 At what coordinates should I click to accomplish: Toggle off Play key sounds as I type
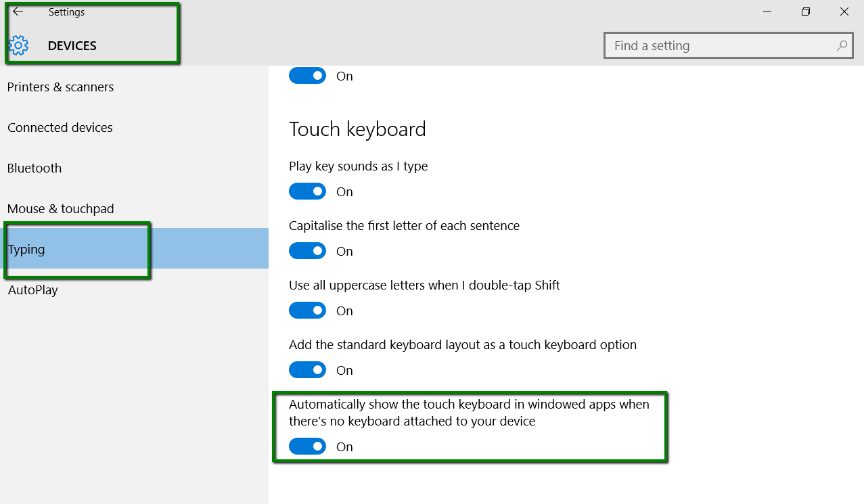click(x=307, y=191)
